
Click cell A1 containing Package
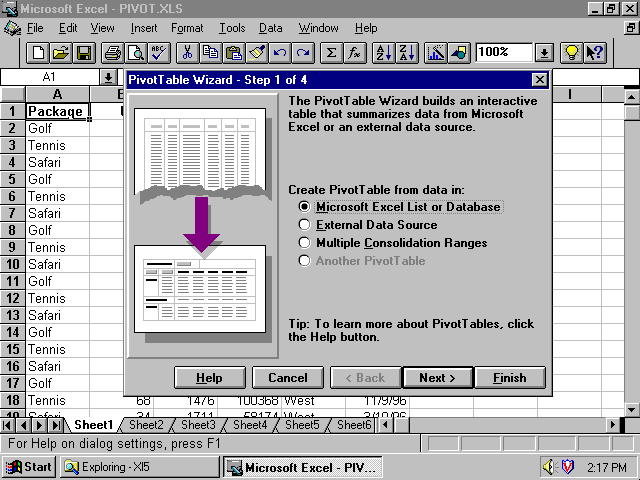[x=57, y=111]
